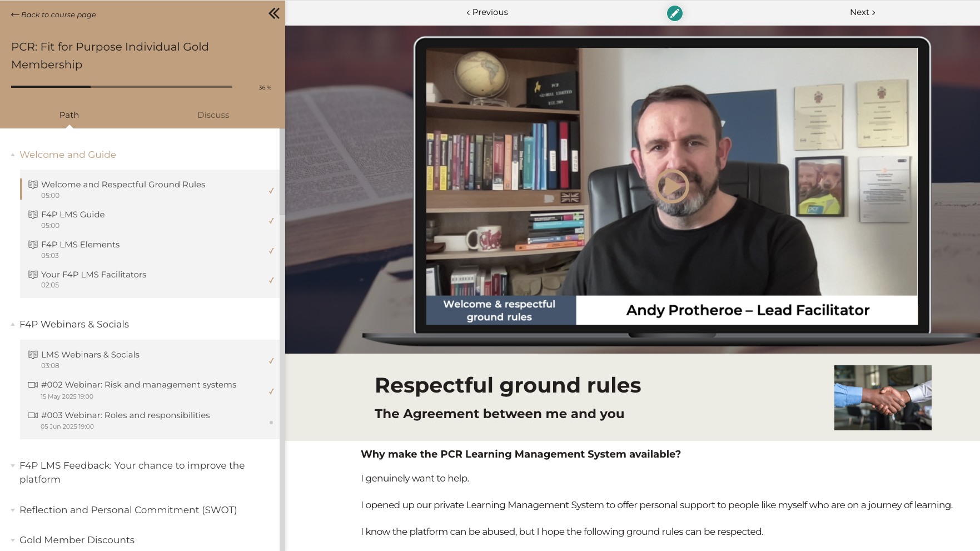Click the course progress bar

pyautogui.click(x=121, y=87)
